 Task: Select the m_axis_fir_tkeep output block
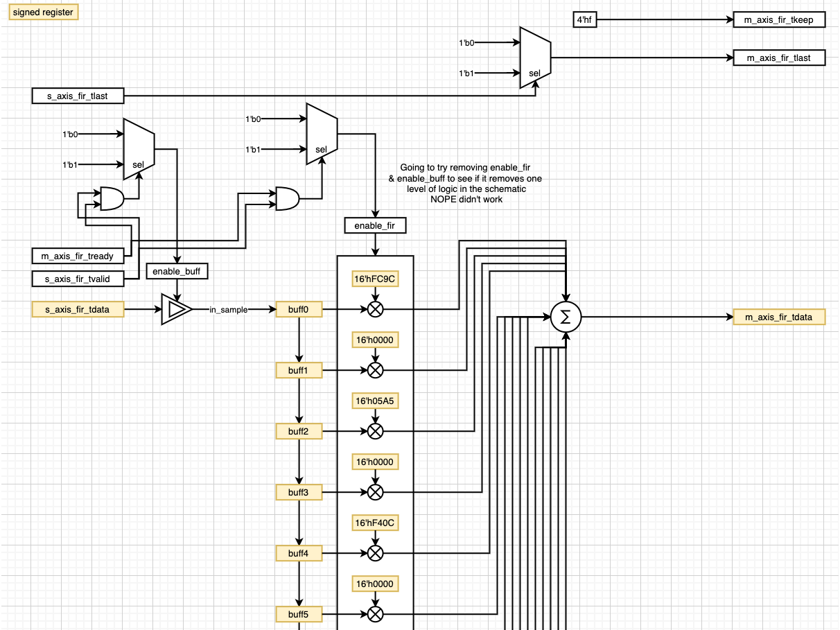point(778,20)
